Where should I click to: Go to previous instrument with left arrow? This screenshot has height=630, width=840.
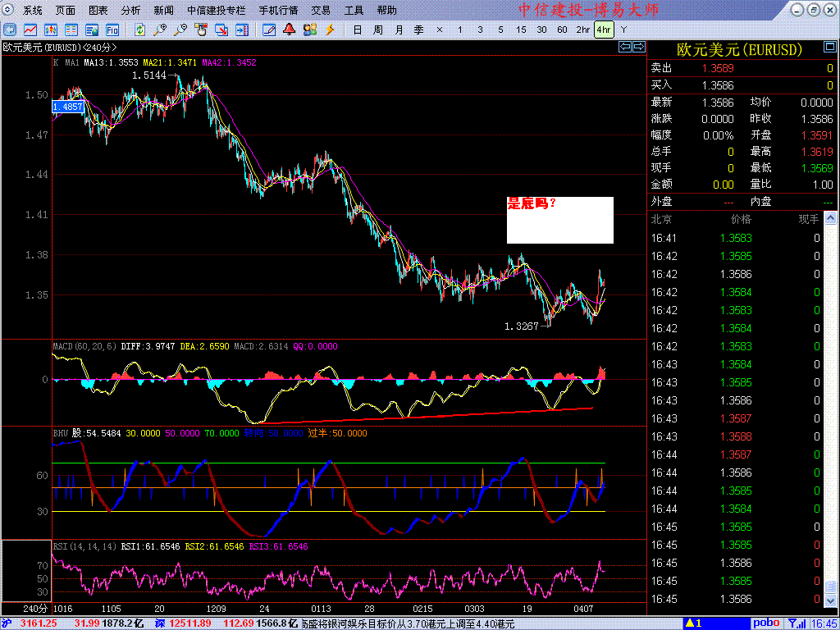[x=624, y=47]
